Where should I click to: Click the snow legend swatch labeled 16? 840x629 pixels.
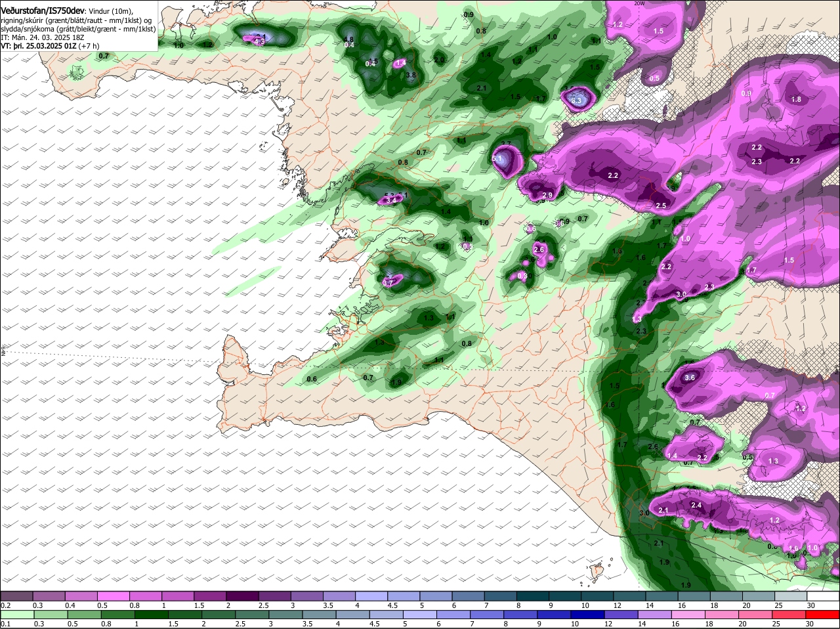click(694, 596)
